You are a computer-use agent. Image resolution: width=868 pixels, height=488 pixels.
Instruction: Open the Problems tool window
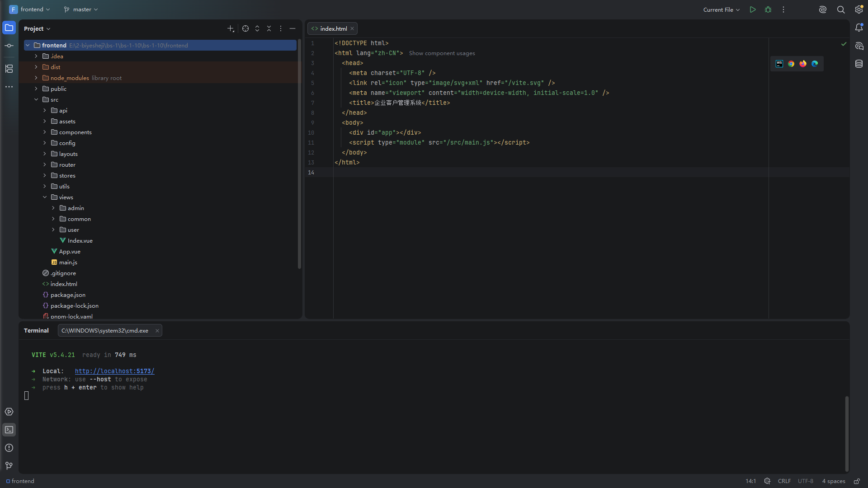point(9,448)
